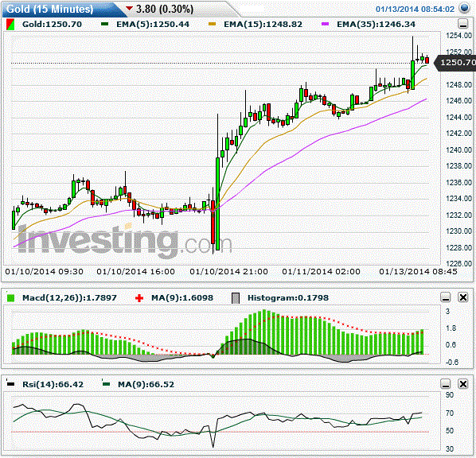Minimize the MACD indicator panel
Screen dimensions: 476x458
pyautogui.click(x=446, y=297)
